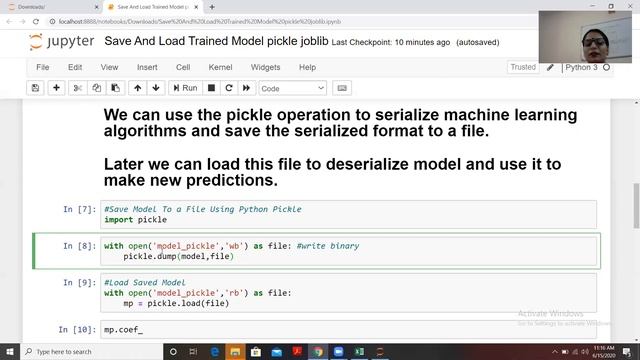Viewport: 640px width, 360px height.
Task: Click the In [8]: prompt label
Action: pyautogui.click(x=80, y=246)
